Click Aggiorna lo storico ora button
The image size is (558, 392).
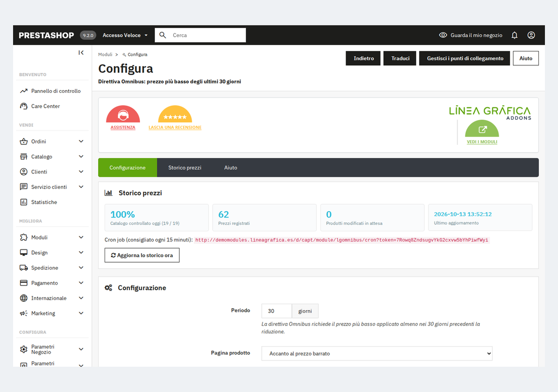tap(142, 255)
